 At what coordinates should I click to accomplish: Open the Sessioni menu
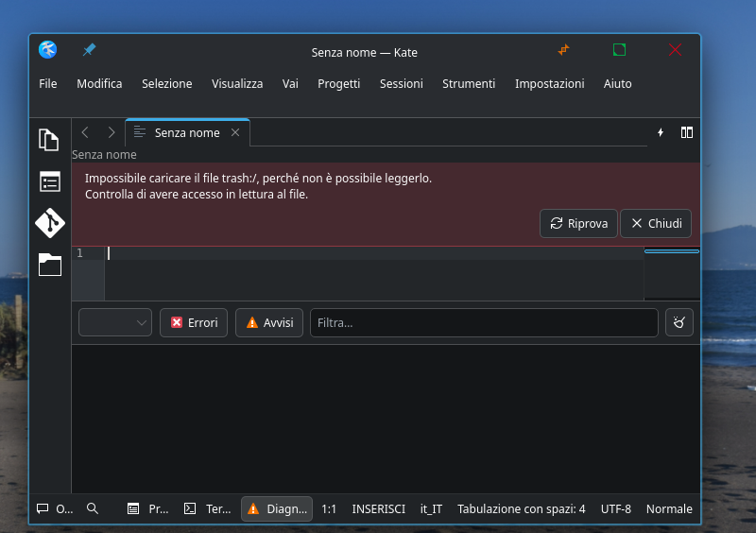401,84
